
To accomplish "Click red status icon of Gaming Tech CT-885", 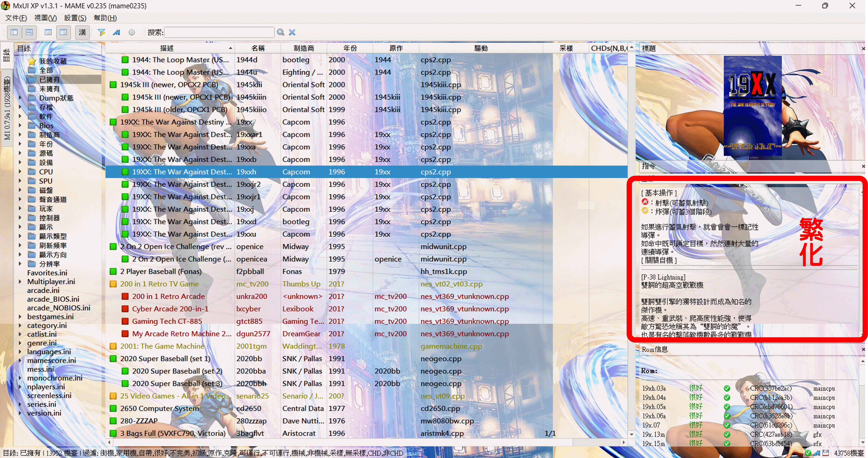I will (125, 321).
